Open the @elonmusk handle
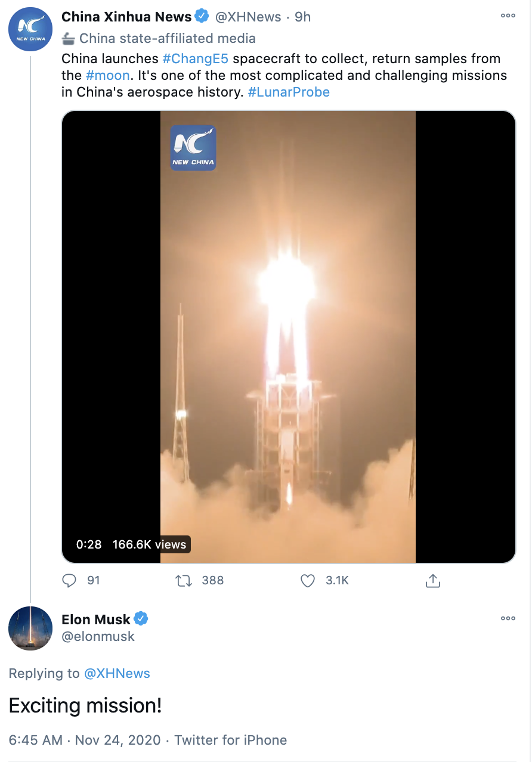Viewport: 532px width, 762px height. [98, 636]
